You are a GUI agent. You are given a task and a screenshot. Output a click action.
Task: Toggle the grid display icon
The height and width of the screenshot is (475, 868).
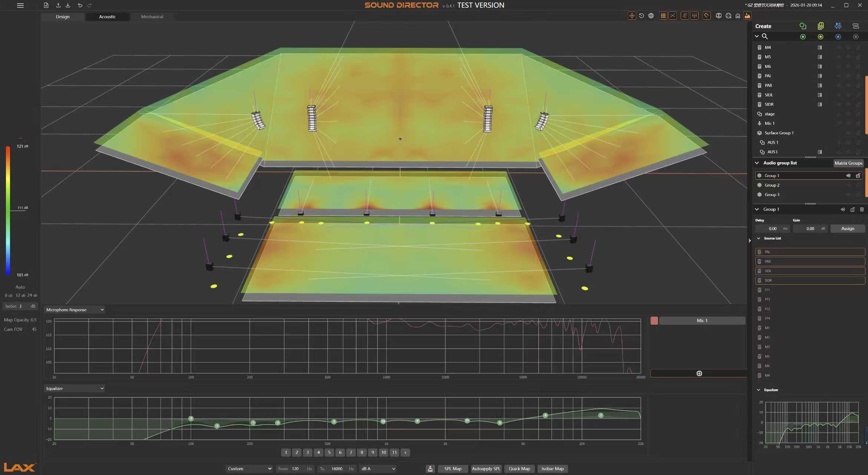pos(663,16)
